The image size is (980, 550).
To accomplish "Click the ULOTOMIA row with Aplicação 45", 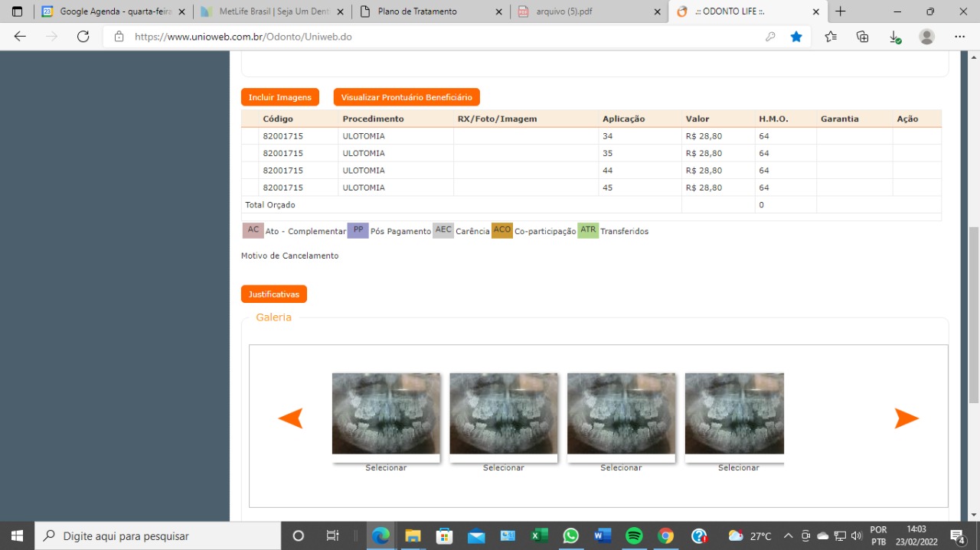I will tap(591, 187).
